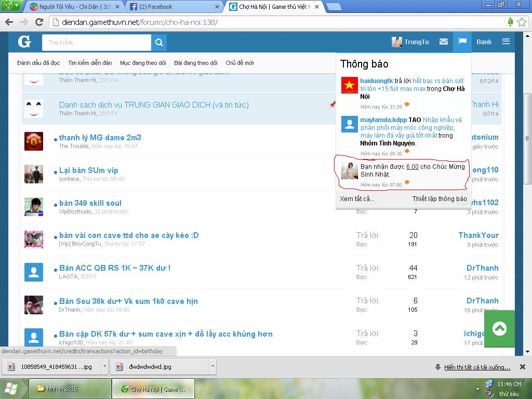
Task: Switch to the Người Tôi Yêu tab
Action: tap(74, 6)
